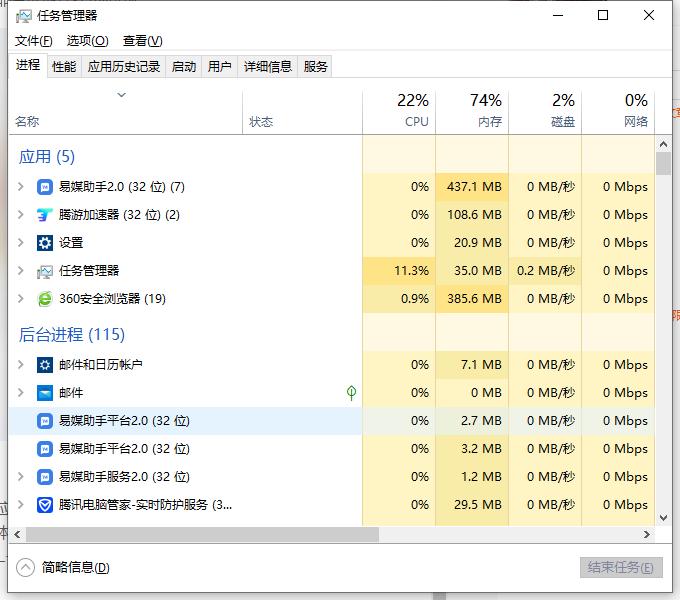Click the 腾讯电脑管家 shield icon
Image resolution: width=680 pixels, height=600 pixels.
click(x=45, y=505)
